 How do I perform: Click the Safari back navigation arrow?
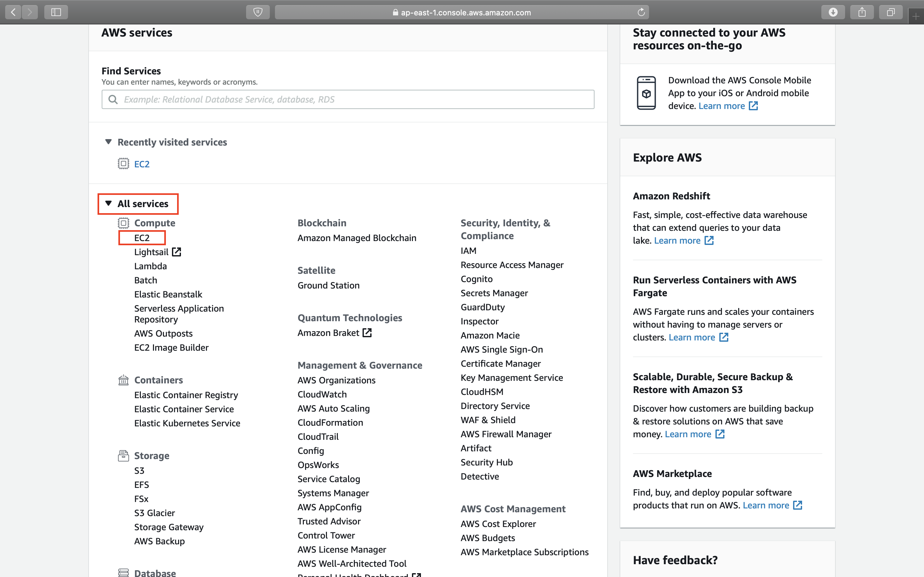[x=13, y=12]
